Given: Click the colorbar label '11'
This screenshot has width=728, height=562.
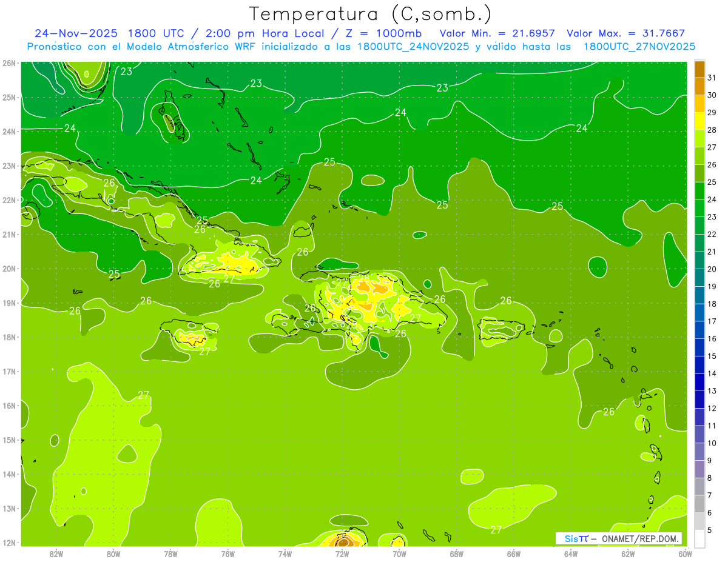Looking at the screenshot, I should 712,426.
